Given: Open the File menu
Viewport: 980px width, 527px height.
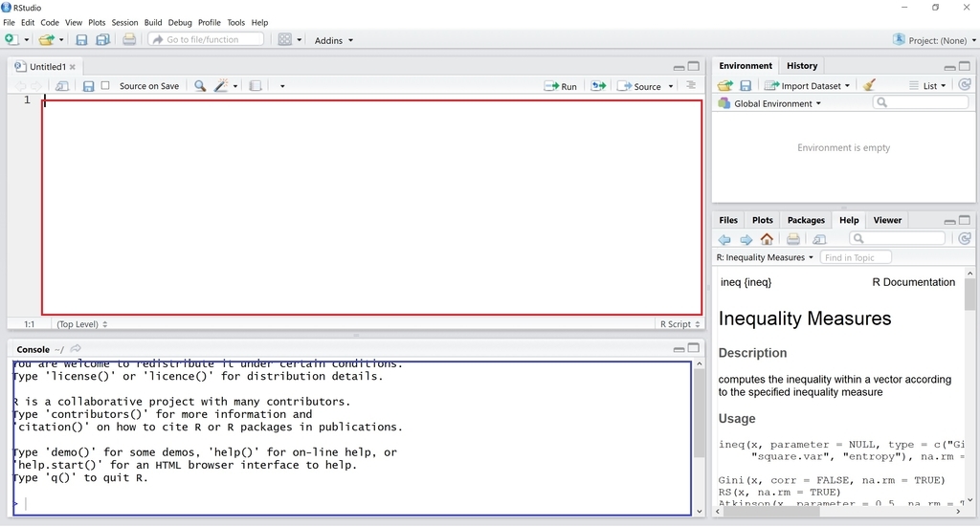Looking at the screenshot, I should click(x=9, y=23).
